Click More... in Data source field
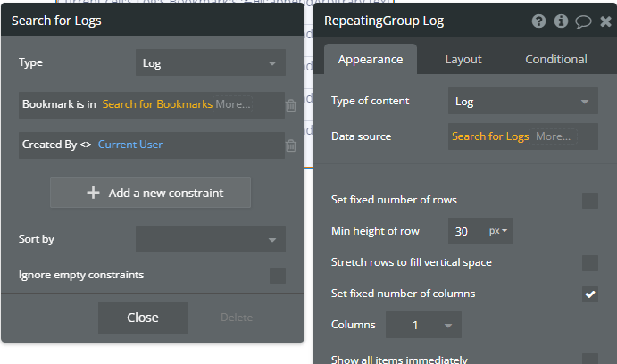Screen dimensions: 617x364 coord(554,136)
